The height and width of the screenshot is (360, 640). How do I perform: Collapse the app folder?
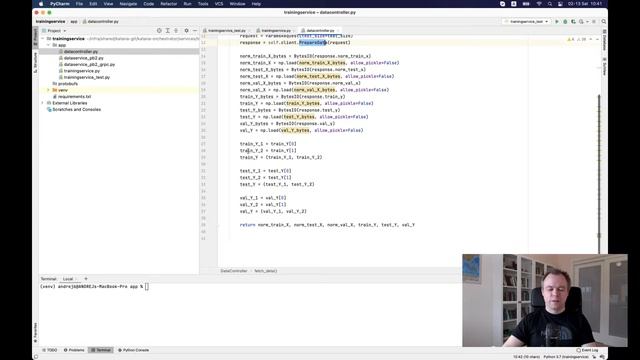(x=49, y=45)
